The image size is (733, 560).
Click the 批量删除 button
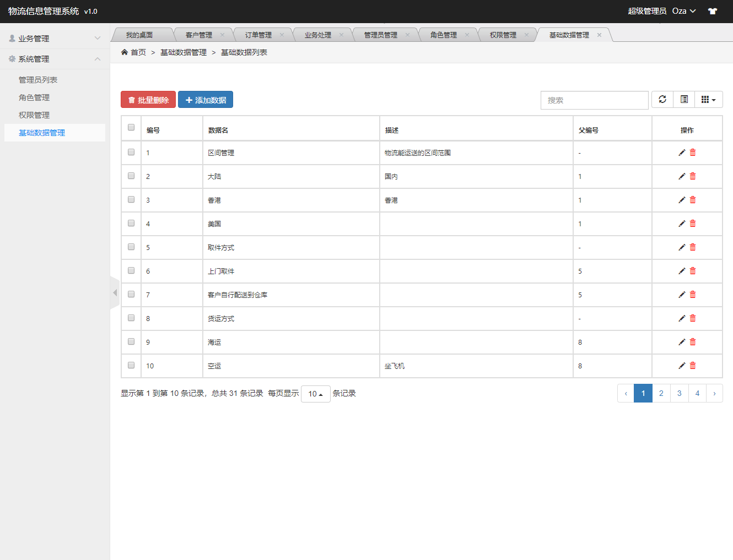click(x=148, y=100)
